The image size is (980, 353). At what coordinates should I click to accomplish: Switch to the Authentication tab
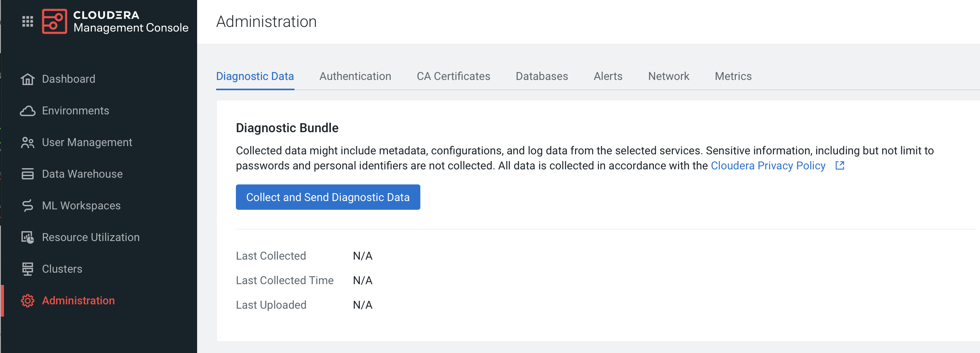point(355,76)
